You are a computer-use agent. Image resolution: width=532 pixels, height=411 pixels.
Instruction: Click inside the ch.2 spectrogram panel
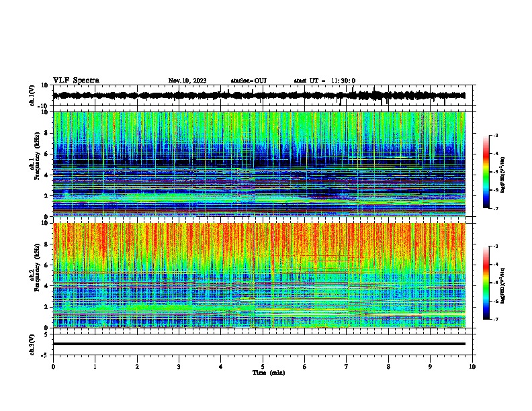[259, 275]
